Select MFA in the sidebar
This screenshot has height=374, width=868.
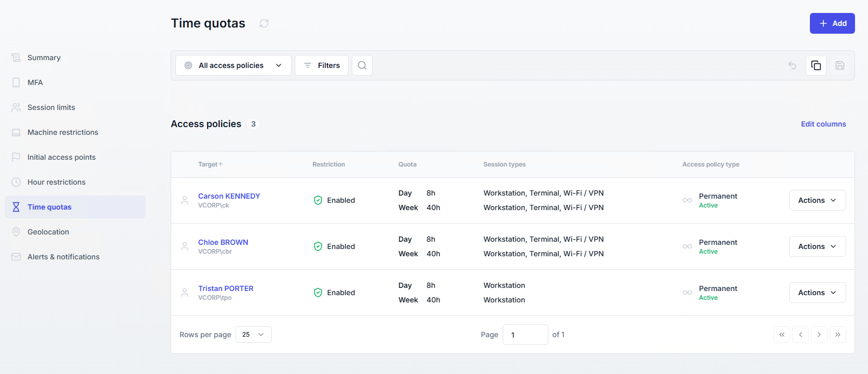tap(35, 82)
